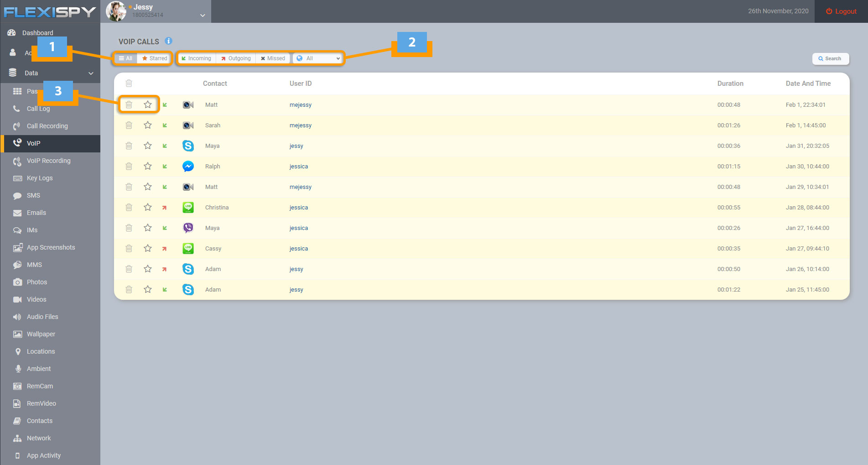Delete the Cassy call row

coord(129,249)
